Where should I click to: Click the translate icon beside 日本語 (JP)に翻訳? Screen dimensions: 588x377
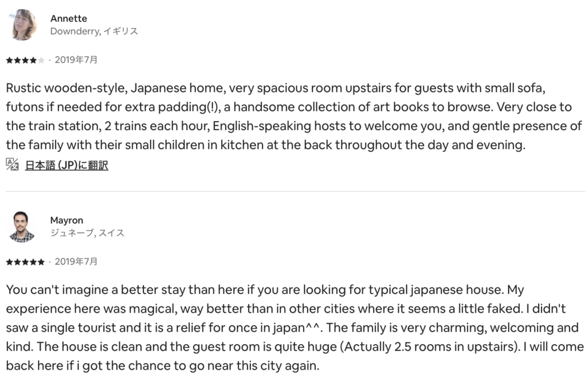tap(12, 165)
